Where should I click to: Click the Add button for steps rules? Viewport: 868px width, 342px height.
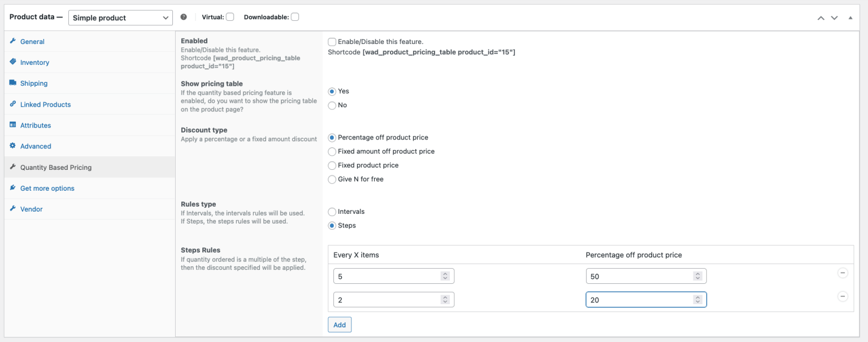click(339, 325)
